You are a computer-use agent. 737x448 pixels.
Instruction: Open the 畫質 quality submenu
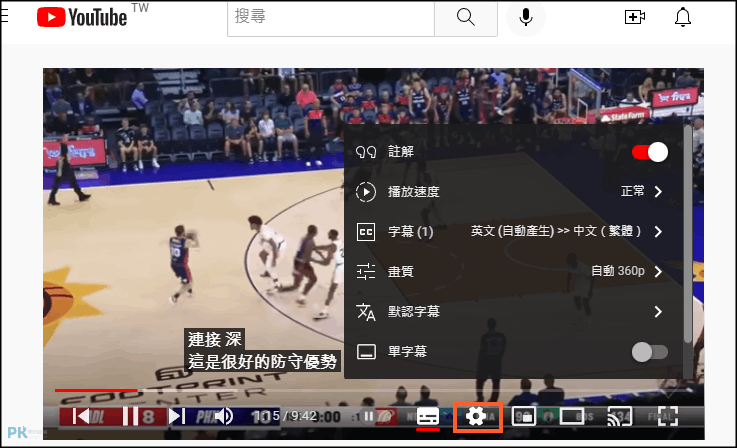click(514, 271)
